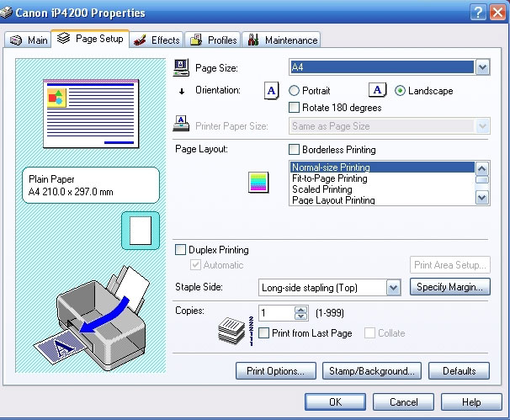Click the Print Area Setup button
The image size is (510, 420).
[x=450, y=265]
